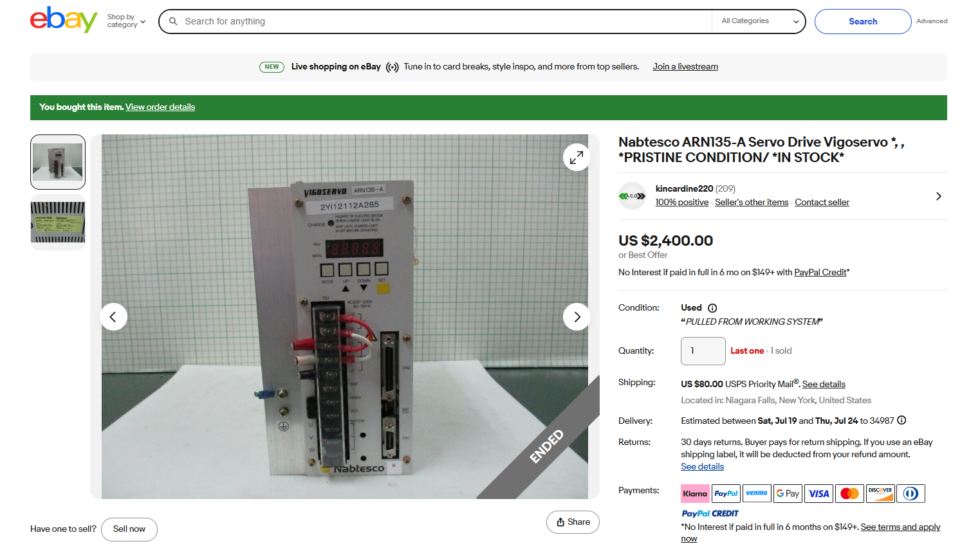The image size is (980, 546).
Task: Expand the image to full screen
Action: click(576, 157)
